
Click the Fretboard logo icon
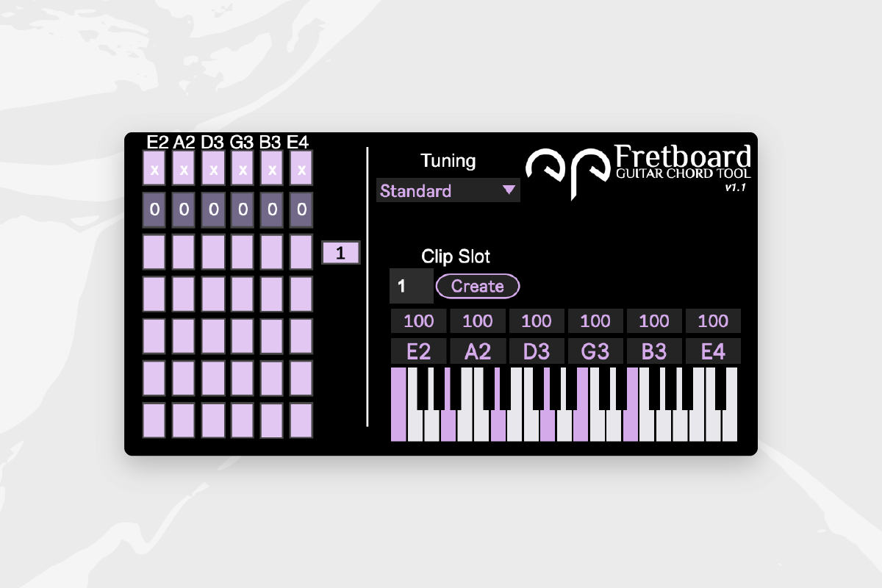click(x=565, y=171)
